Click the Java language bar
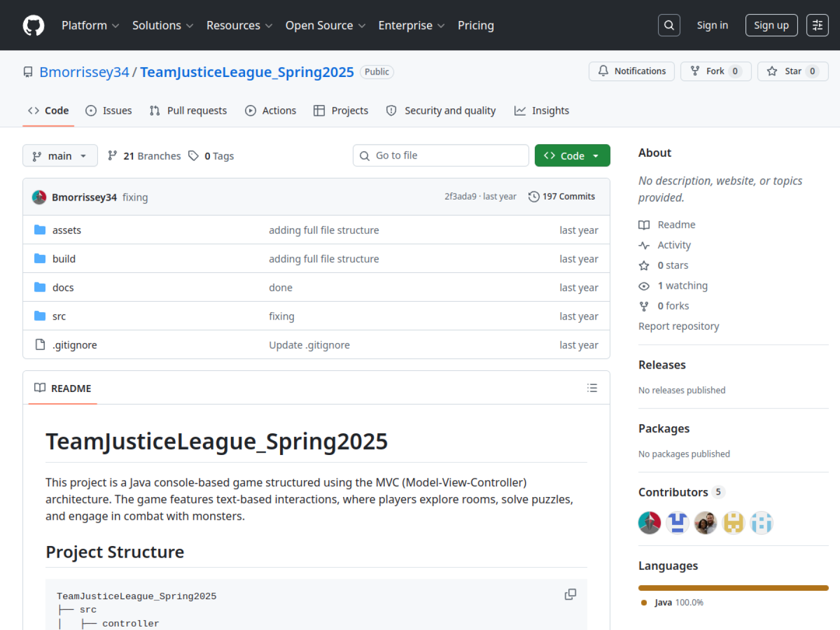 click(733, 588)
